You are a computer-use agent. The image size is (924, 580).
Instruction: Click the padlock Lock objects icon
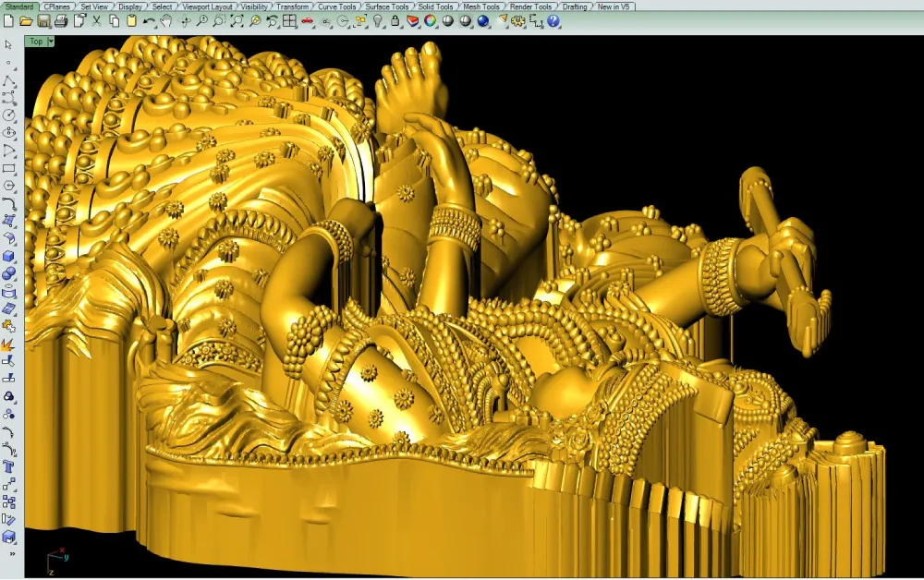coord(395,21)
